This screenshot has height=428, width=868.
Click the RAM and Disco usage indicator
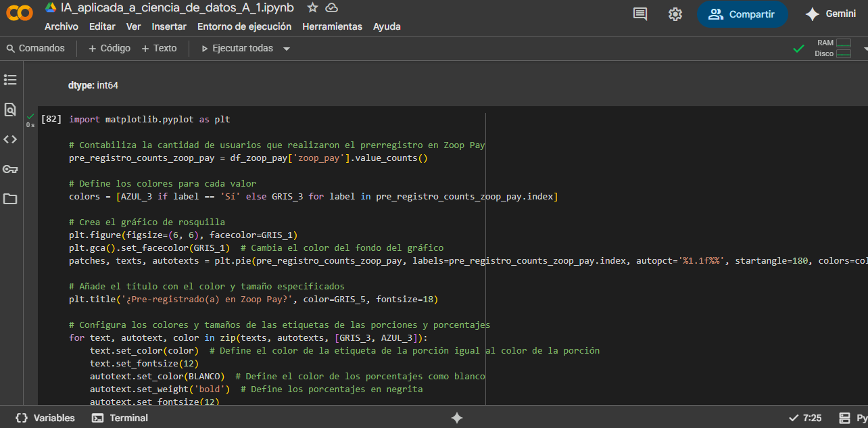pyautogui.click(x=834, y=48)
